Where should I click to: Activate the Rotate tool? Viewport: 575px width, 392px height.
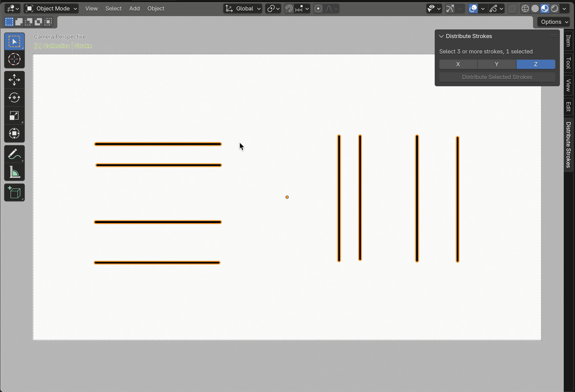tap(14, 98)
